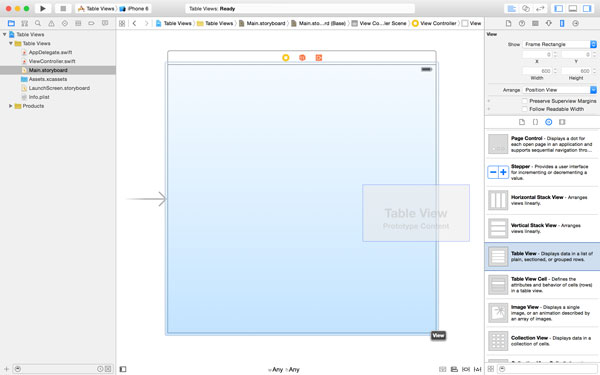Show the Object library
The height and width of the screenshot is (375, 600).
(548, 122)
